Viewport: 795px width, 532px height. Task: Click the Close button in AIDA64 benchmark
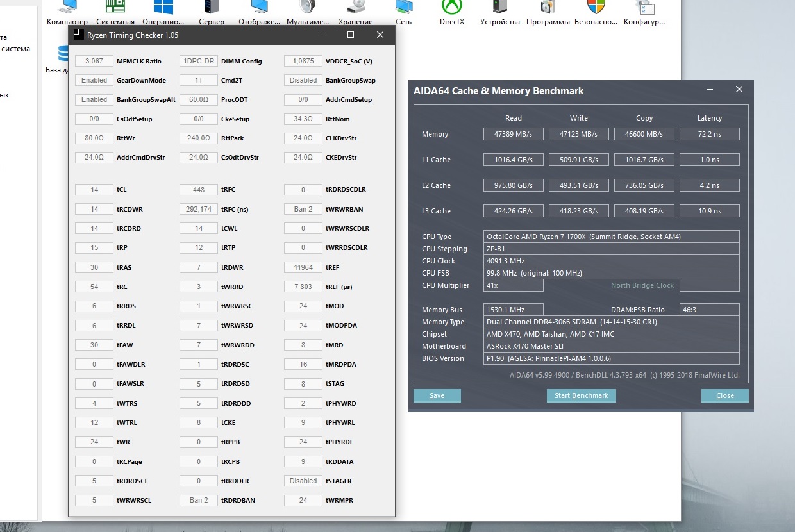(725, 395)
